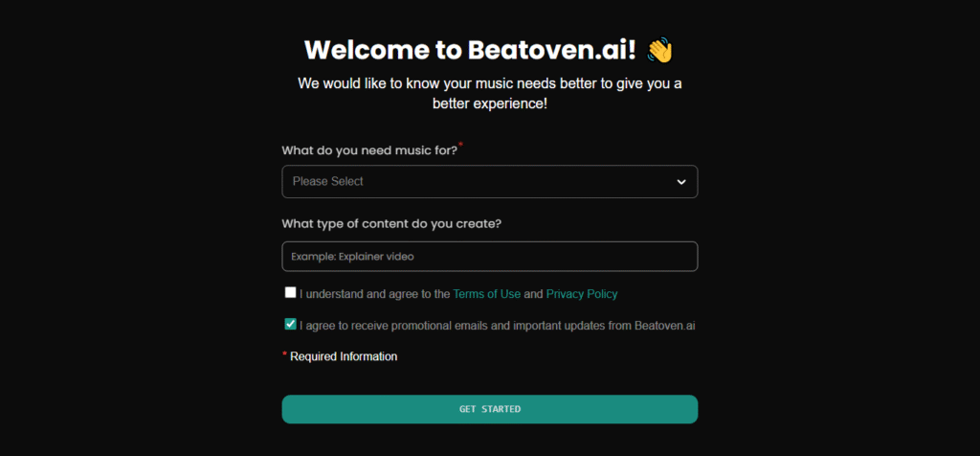The width and height of the screenshot is (980, 456).
Task: Click the waving hand emoji
Action: click(660, 50)
